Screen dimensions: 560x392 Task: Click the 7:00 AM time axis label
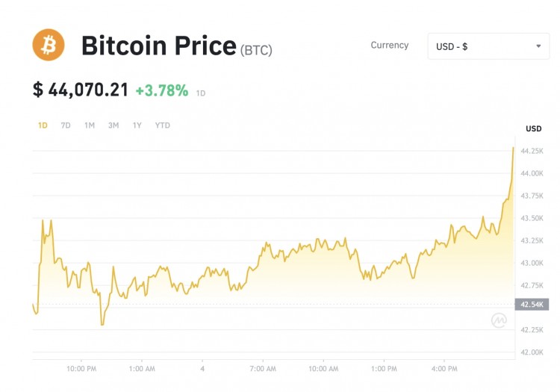click(x=263, y=368)
